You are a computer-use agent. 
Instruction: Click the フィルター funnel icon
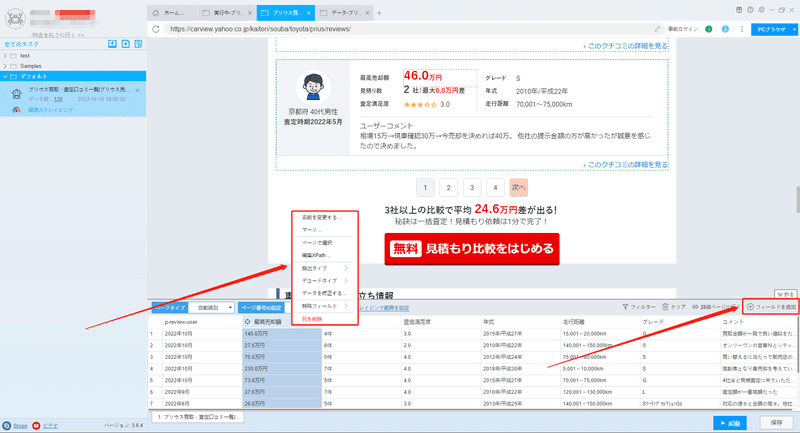click(625, 307)
